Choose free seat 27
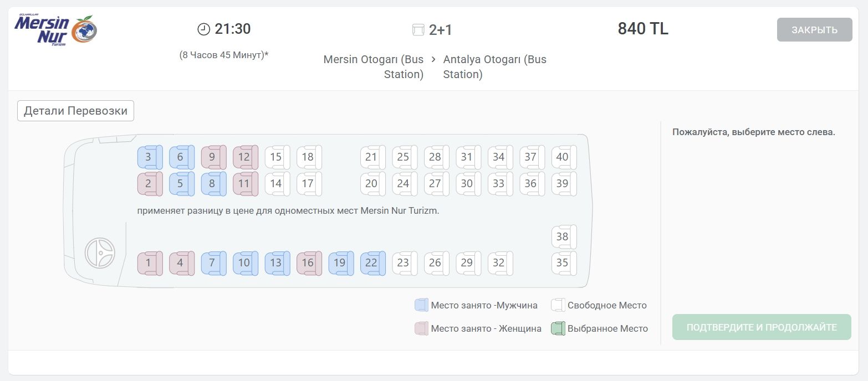Viewport: 868px width, 381px height. tap(437, 184)
